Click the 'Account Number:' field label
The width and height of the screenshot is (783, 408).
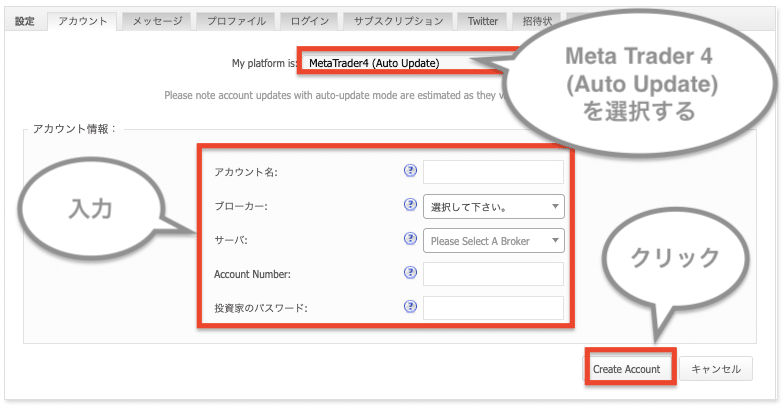tap(252, 274)
